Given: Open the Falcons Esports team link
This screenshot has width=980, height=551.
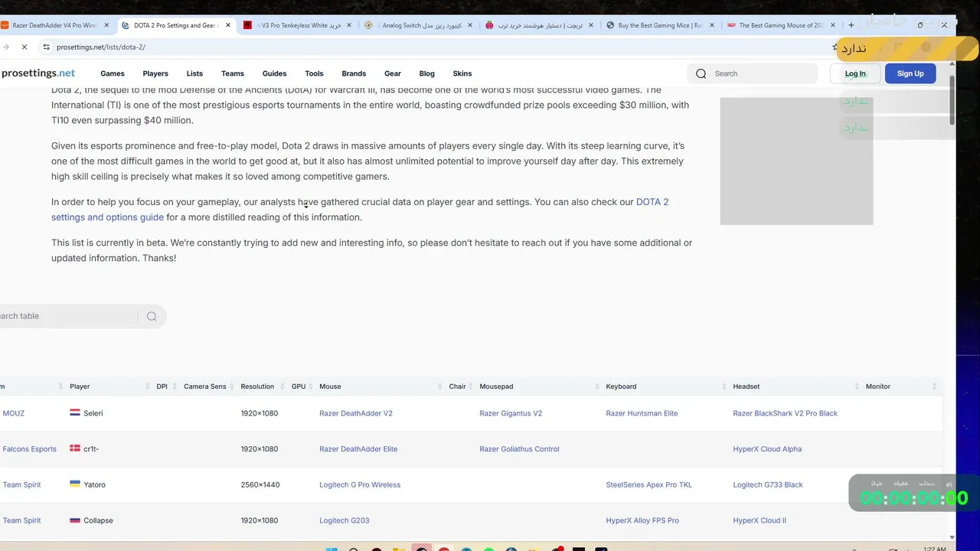Looking at the screenshot, I should click(x=29, y=449).
